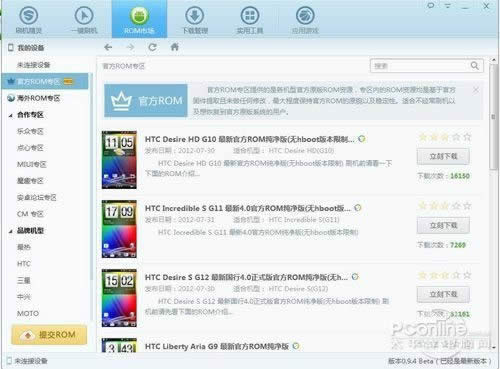Open the 实用工具 utilities section
The width and height of the screenshot is (500, 369).
(x=250, y=19)
